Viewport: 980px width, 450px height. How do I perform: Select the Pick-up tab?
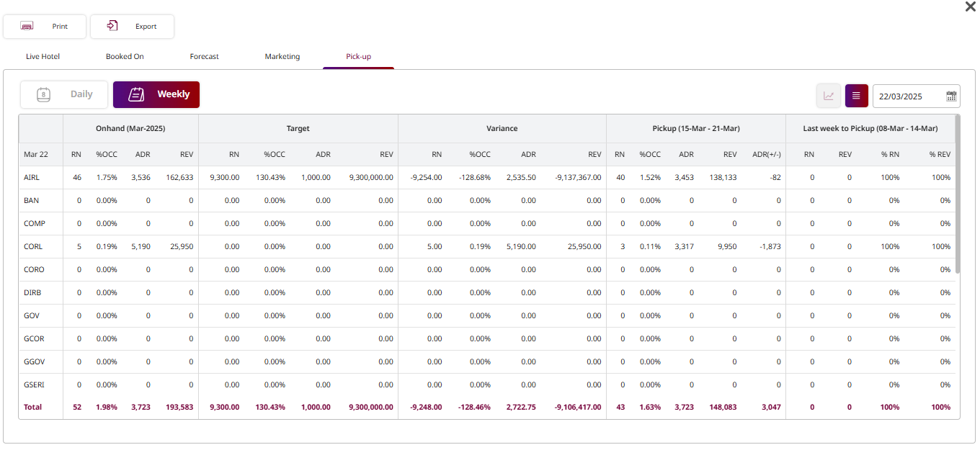(x=358, y=56)
